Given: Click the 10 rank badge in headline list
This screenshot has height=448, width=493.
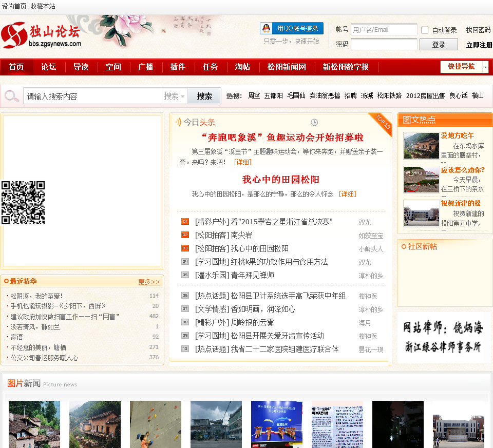Looking at the screenshot, I should click(185, 349).
